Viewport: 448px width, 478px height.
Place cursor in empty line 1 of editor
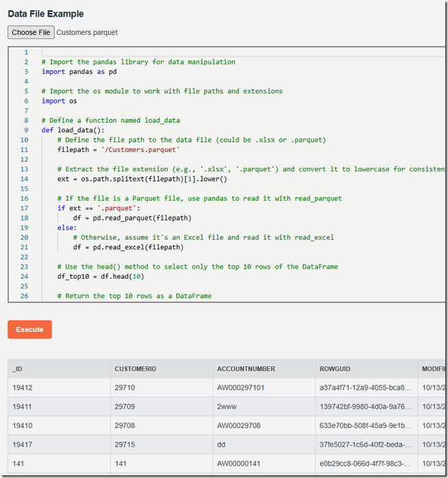click(243, 52)
